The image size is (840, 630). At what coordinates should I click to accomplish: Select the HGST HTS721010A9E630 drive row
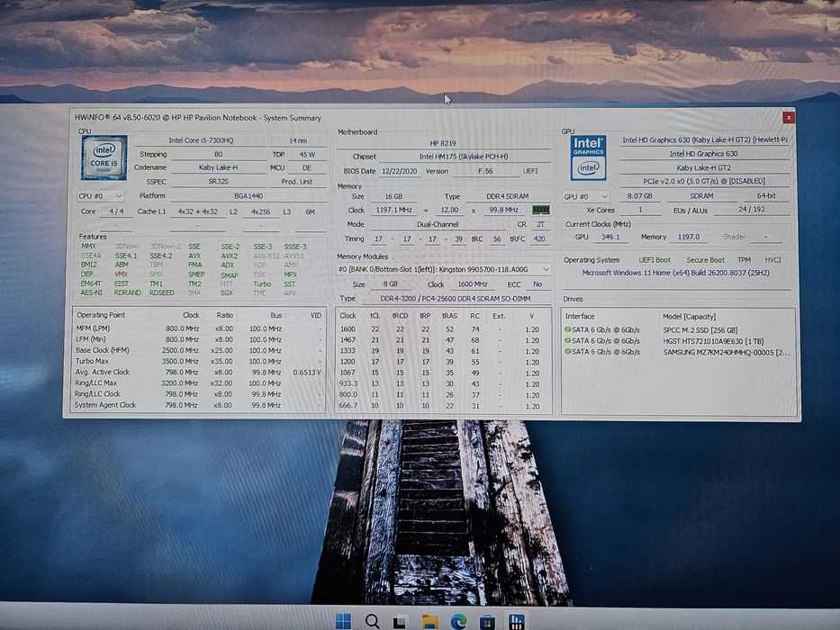tap(678, 341)
